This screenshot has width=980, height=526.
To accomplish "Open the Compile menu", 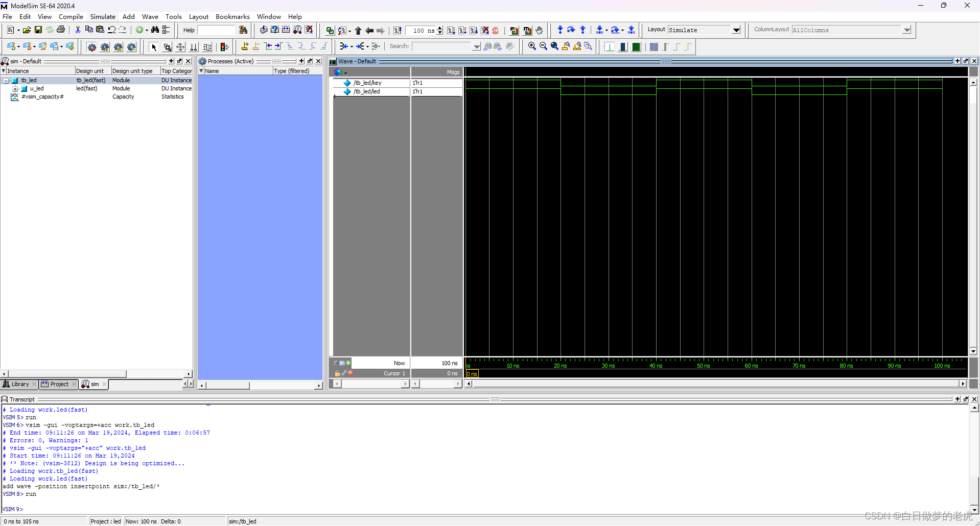I will (x=71, y=16).
